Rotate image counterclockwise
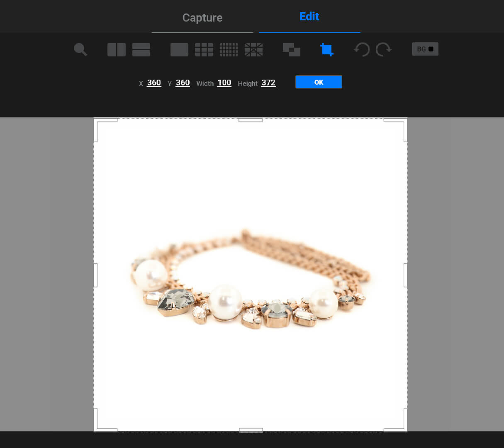504x448 pixels. [362, 50]
